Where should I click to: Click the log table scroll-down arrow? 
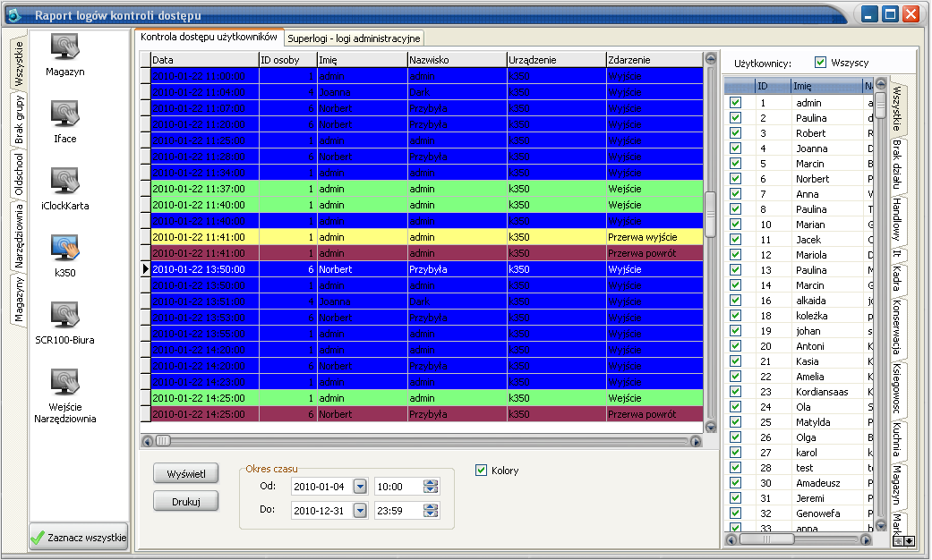[710, 427]
